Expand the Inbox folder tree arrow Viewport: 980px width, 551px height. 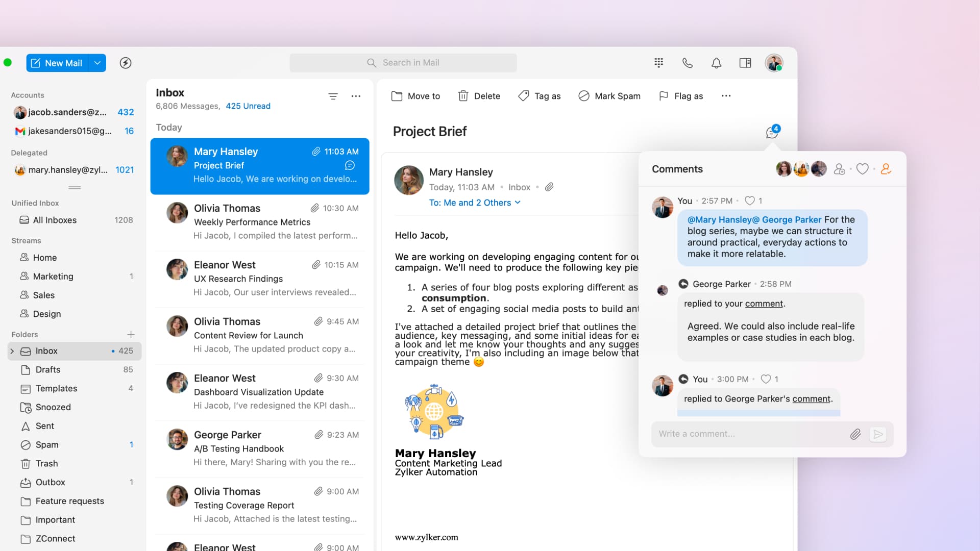(x=12, y=351)
